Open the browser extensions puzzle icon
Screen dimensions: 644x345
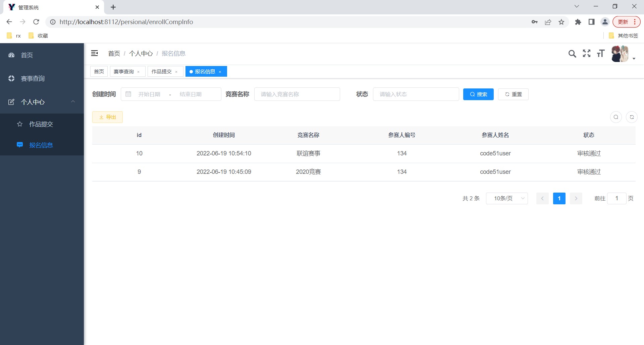click(578, 22)
